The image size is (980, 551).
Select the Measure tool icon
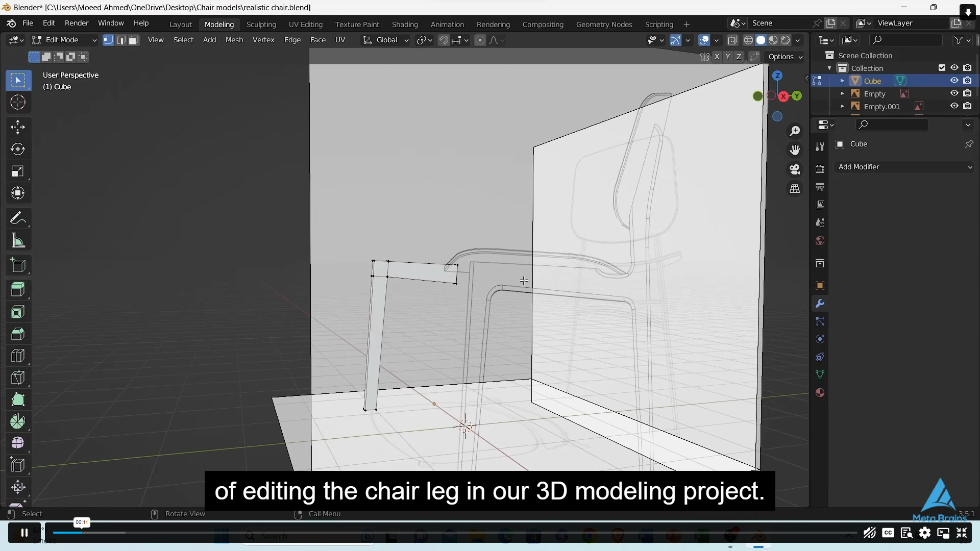(17, 241)
